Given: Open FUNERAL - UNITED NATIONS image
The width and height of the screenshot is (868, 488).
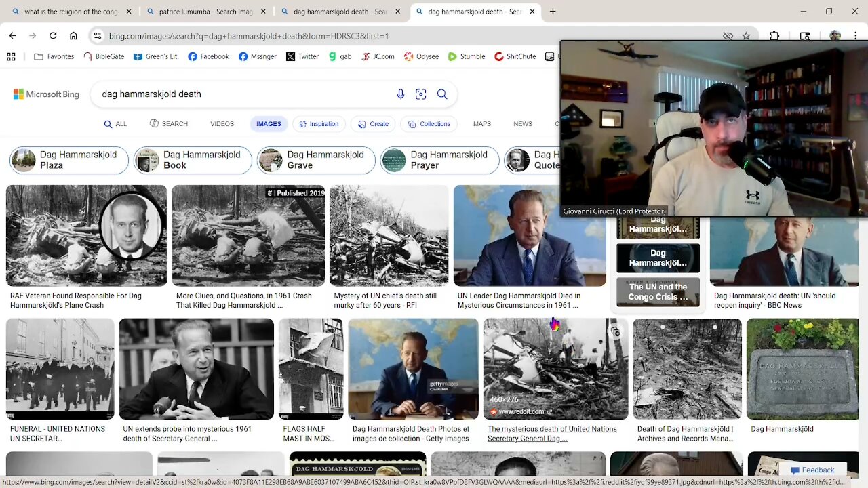Looking at the screenshot, I should coord(60,369).
